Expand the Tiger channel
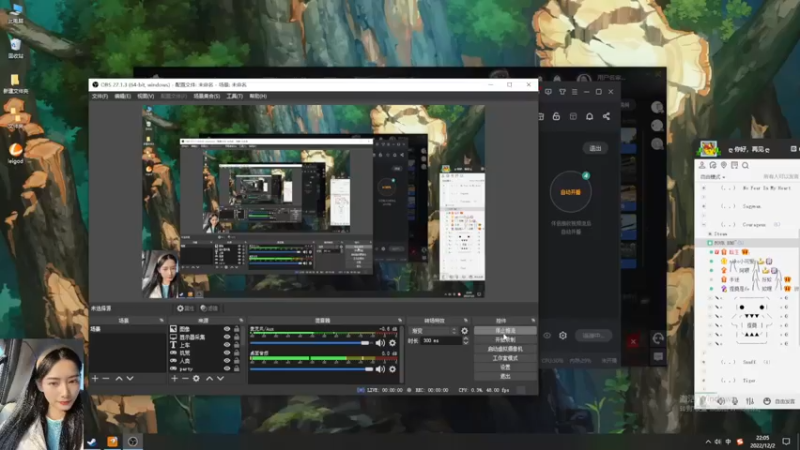Screen dimensions: 800x450 click(x=704, y=380)
